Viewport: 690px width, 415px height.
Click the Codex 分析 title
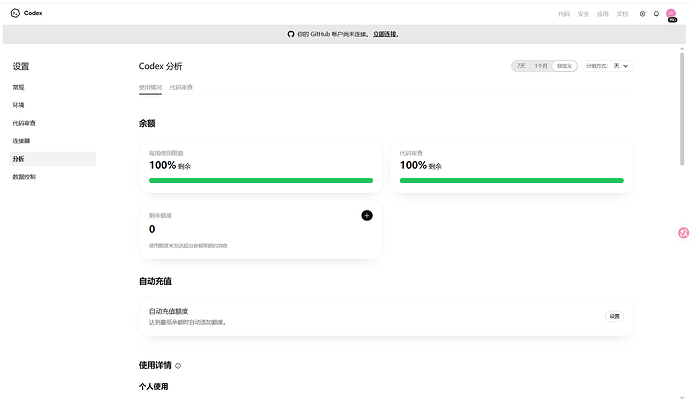click(x=160, y=66)
